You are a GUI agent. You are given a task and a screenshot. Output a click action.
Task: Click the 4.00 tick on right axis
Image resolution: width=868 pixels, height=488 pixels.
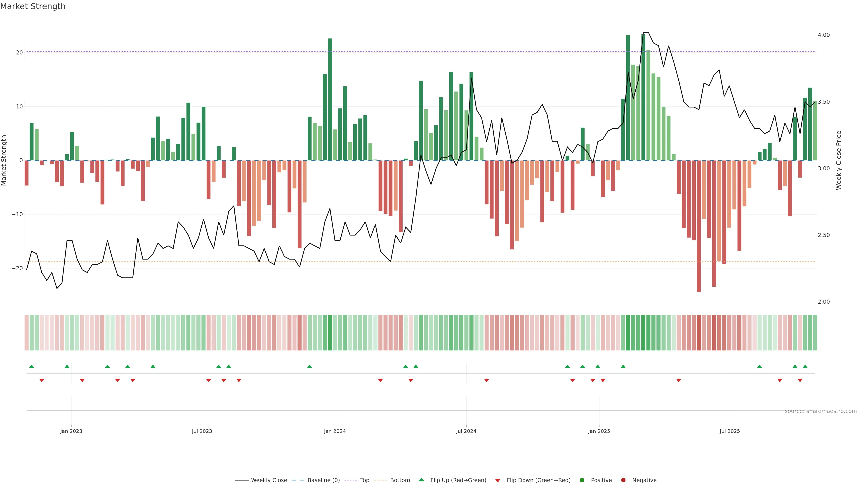tap(823, 35)
